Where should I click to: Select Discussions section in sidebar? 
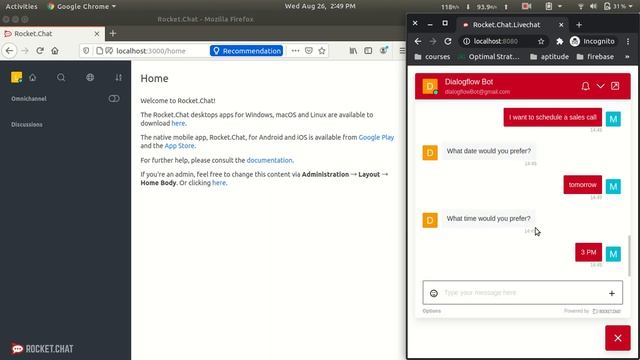(x=27, y=124)
